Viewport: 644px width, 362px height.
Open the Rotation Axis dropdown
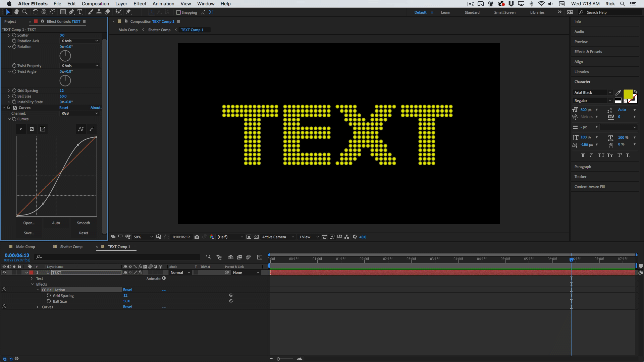click(79, 41)
